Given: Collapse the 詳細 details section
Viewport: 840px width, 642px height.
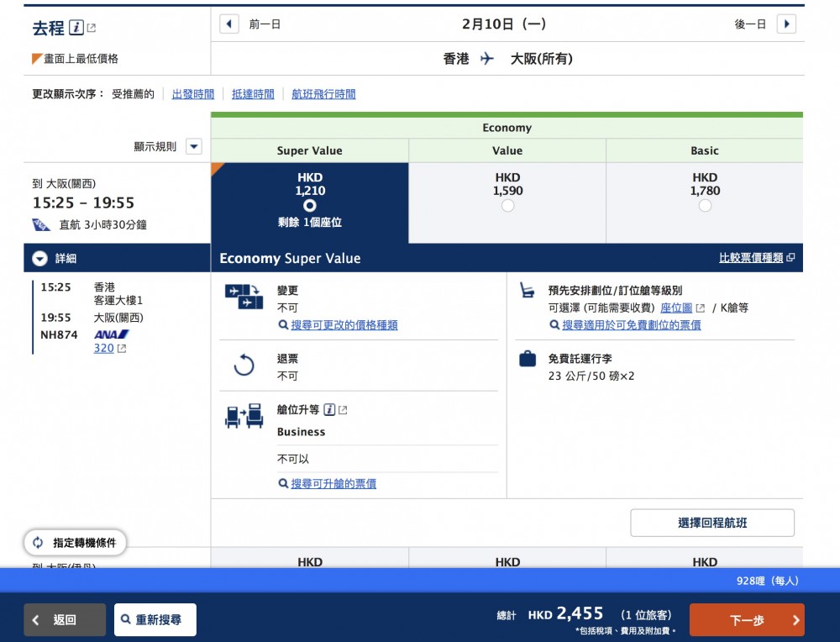Looking at the screenshot, I should (39, 258).
